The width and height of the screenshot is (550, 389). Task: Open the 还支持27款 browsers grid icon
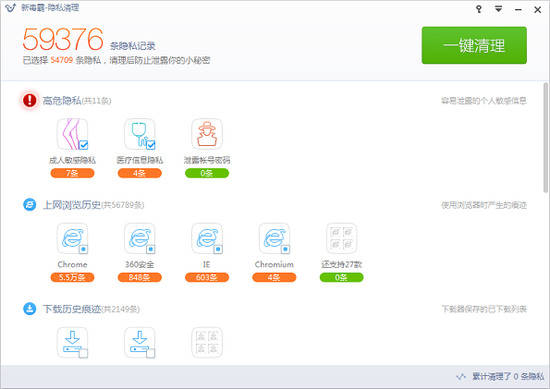tap(342, 239)
